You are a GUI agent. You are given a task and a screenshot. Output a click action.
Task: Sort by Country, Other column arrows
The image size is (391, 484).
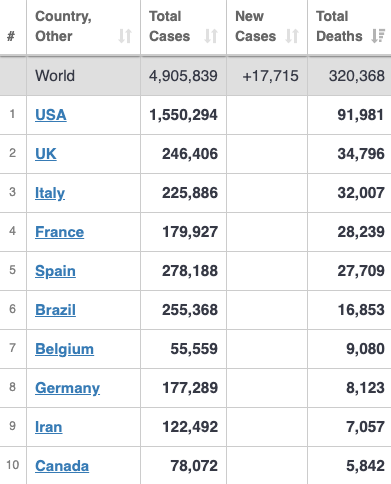[125, 36]
